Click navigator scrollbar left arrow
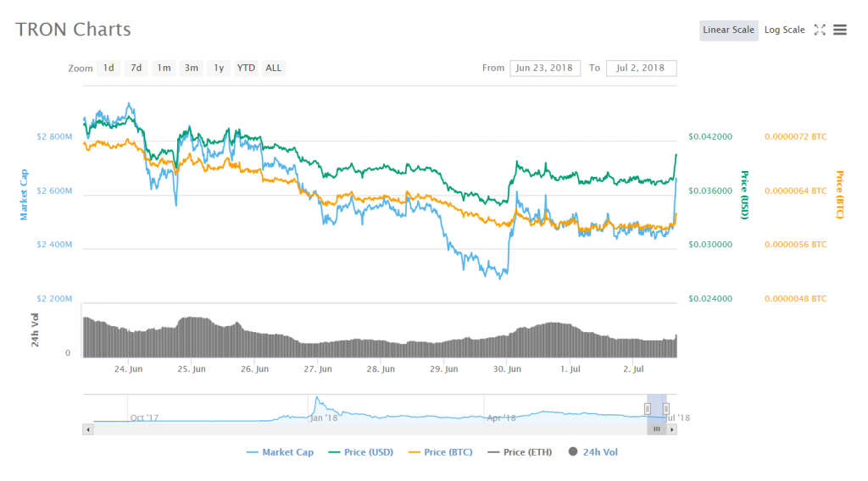The width and height of the screenshot is (868, 481). pyautogui.click(x=88, y=429)
